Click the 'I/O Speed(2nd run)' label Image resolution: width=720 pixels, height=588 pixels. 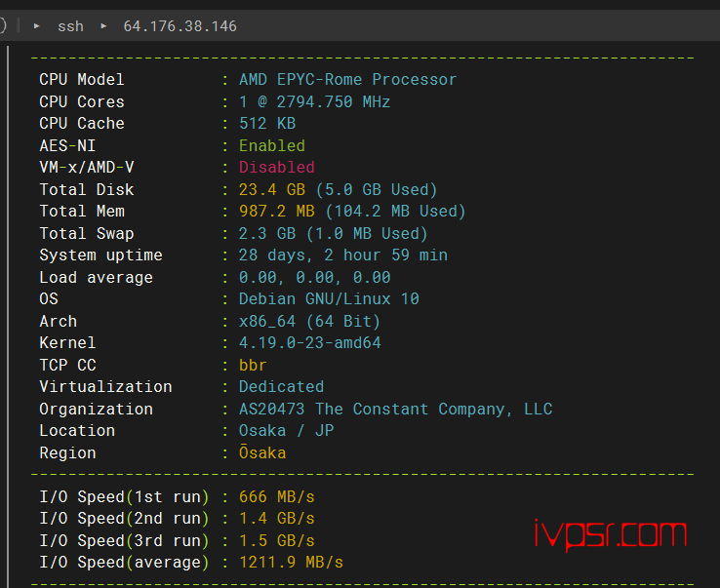point(125,518)
